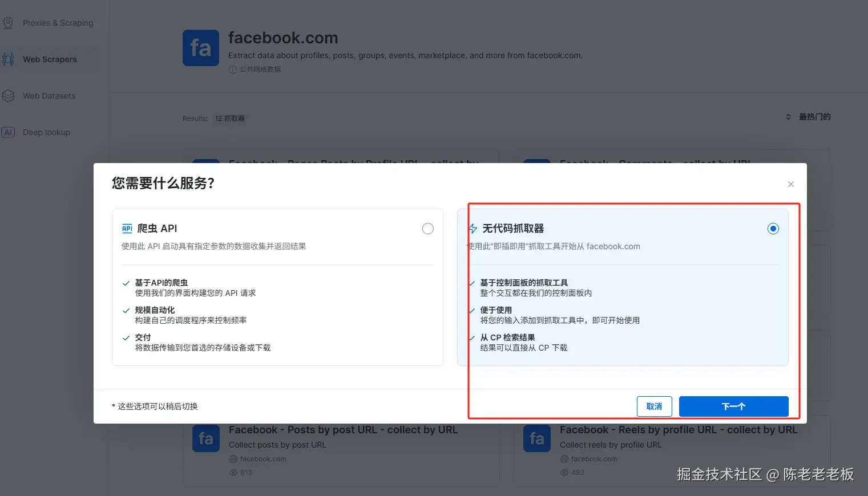Toggle the radio option on the left card
Screen dimensions: 868x496
pos(427,228)
